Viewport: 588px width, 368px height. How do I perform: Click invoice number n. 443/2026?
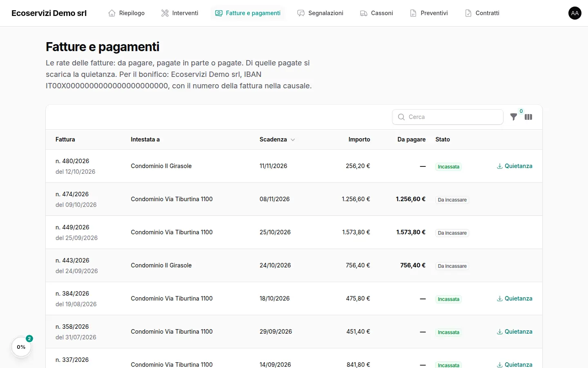[72, 260]
